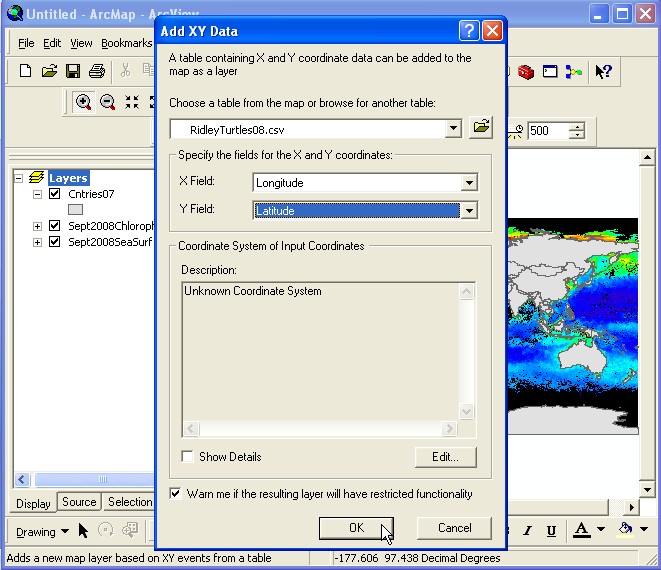Click the Save floppy disk icon
This screenshot has width=661, height=570.
tap(73, 71)
